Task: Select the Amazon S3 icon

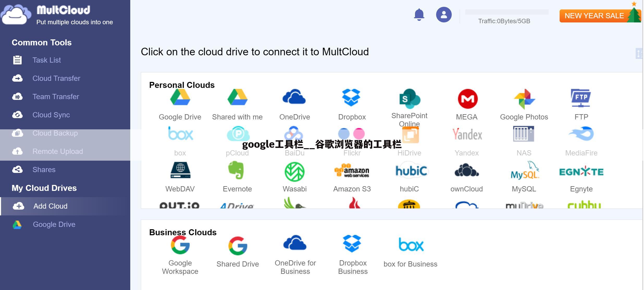Action: click(352, 171)
